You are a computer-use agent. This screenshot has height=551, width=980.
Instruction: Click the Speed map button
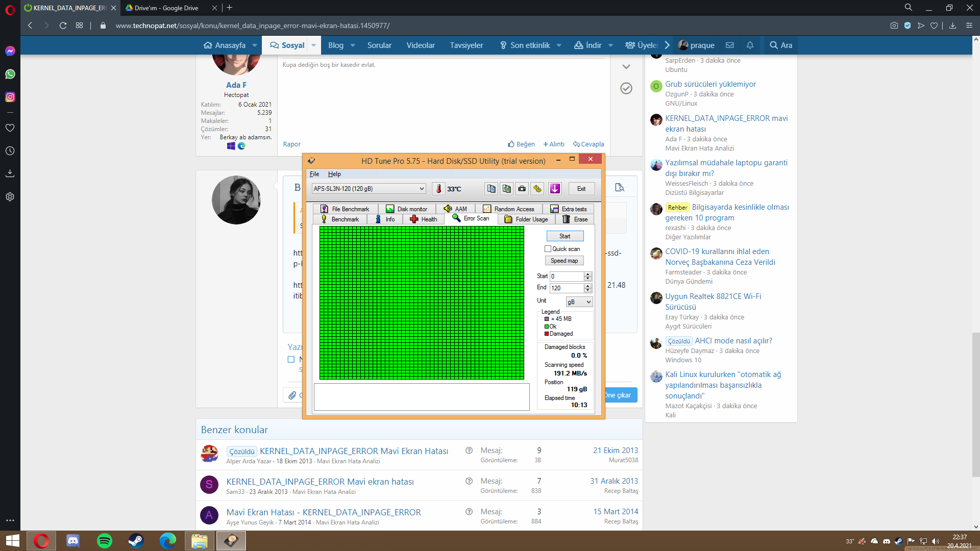pos(564,261)
